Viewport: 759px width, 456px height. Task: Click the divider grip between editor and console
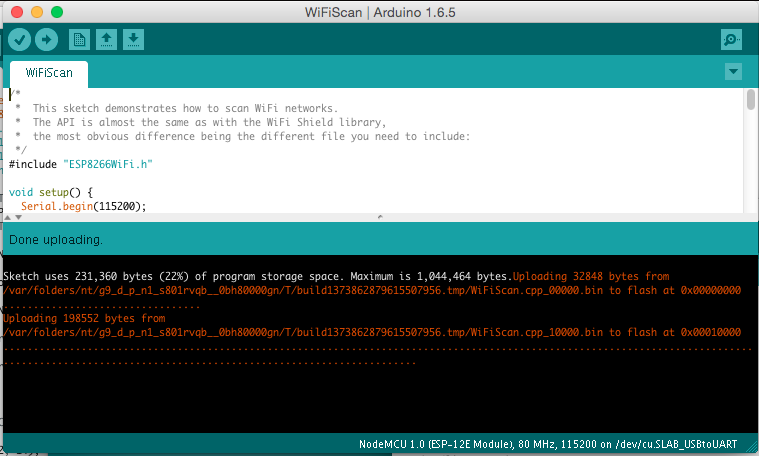380,217
